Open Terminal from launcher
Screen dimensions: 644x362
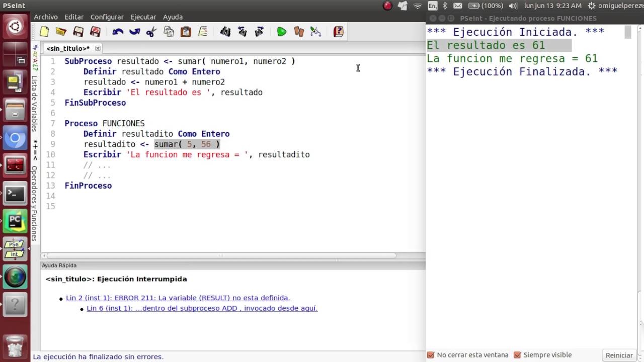(15, 194)
